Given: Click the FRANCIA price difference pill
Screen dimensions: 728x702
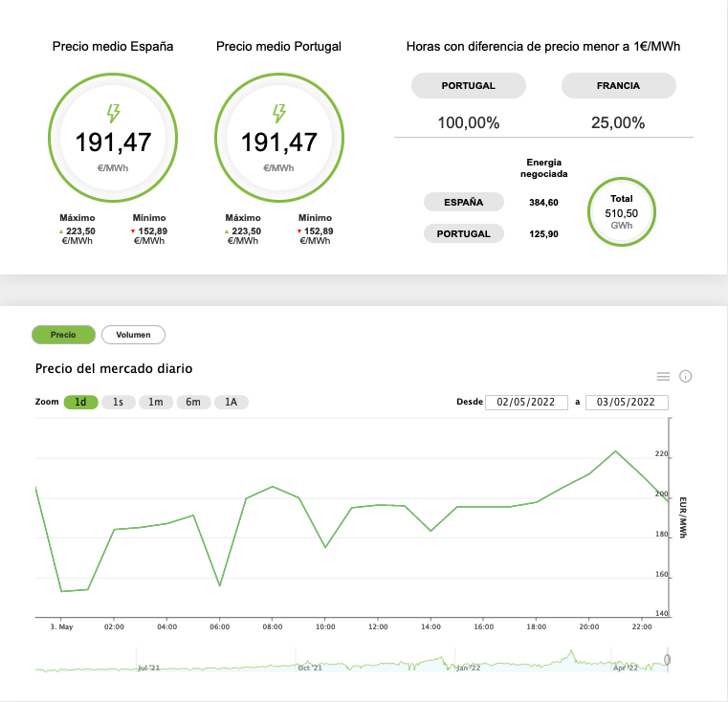Looking at the screenshot, I should [x=618, y=85].
